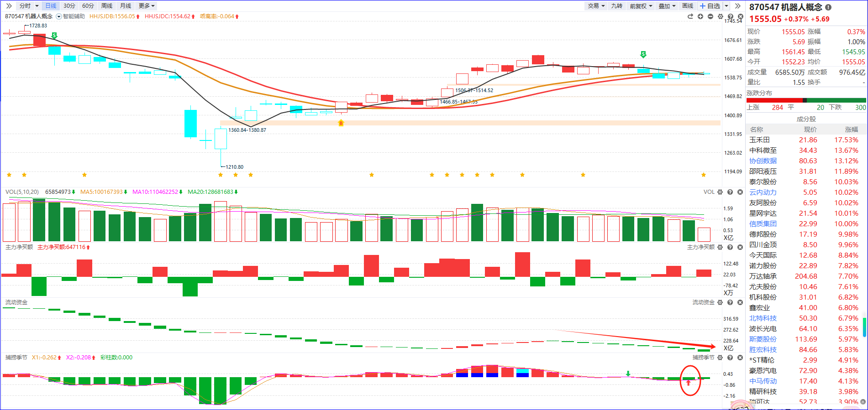This screenshot has width=868, height=410.
Task: Close the 主力净买额 indicator panel
Action: 740,247
